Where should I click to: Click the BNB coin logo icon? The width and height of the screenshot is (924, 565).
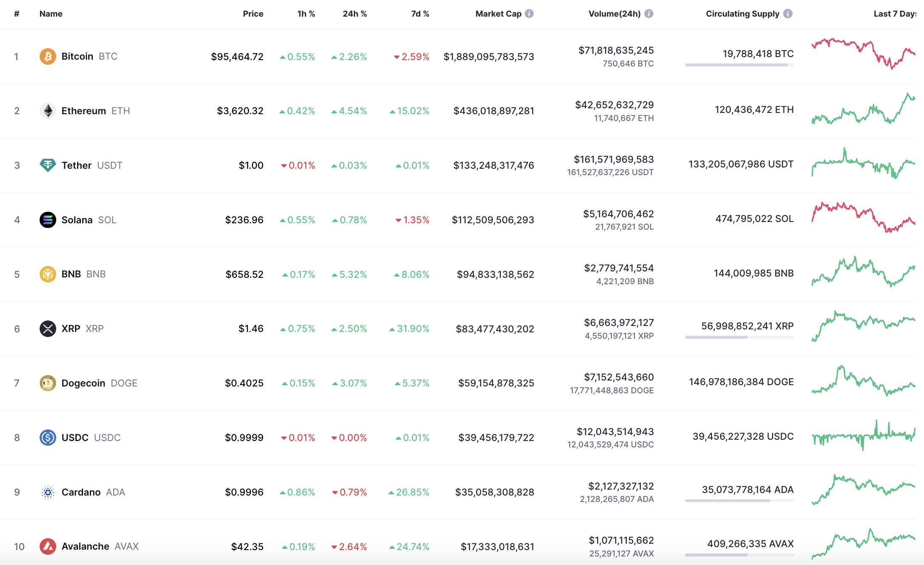[48, 274]
